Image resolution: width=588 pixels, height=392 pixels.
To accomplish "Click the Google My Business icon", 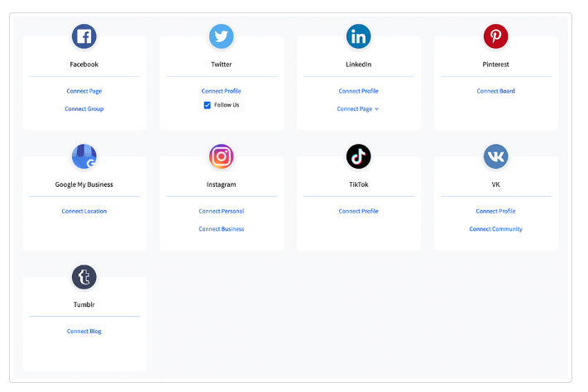I will pyautogui.click(x=84, y=156).
